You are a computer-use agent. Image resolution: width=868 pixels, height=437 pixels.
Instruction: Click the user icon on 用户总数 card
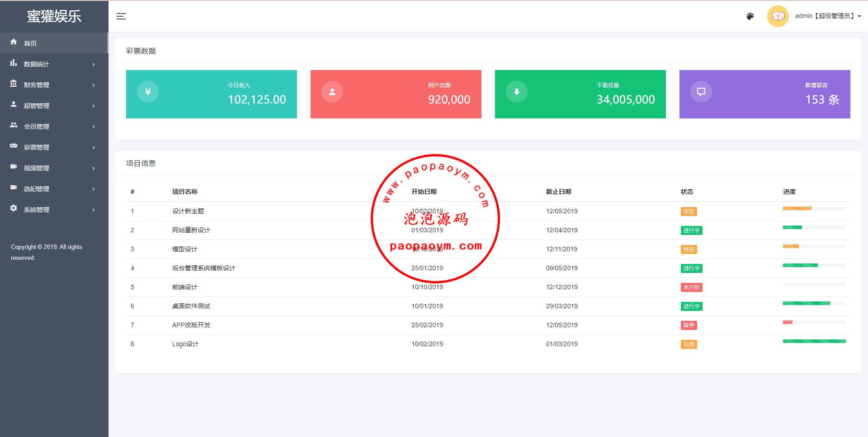[332, 92]
